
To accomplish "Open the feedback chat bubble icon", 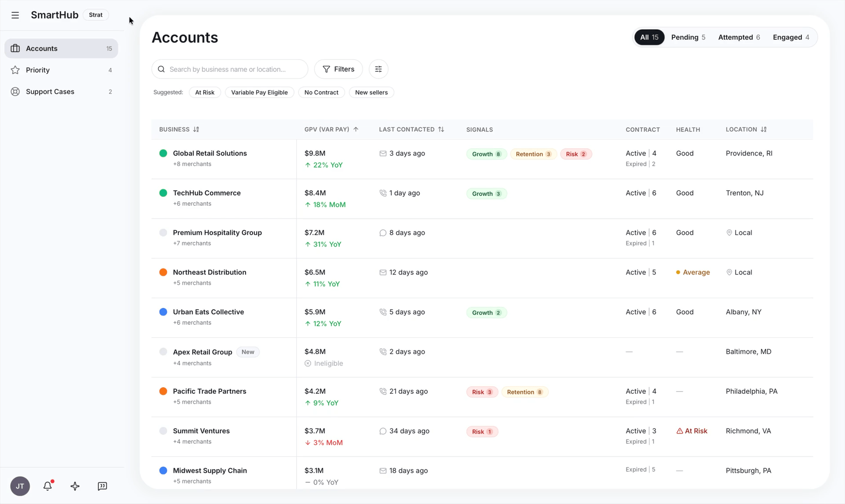I will (x=102, y=486).
